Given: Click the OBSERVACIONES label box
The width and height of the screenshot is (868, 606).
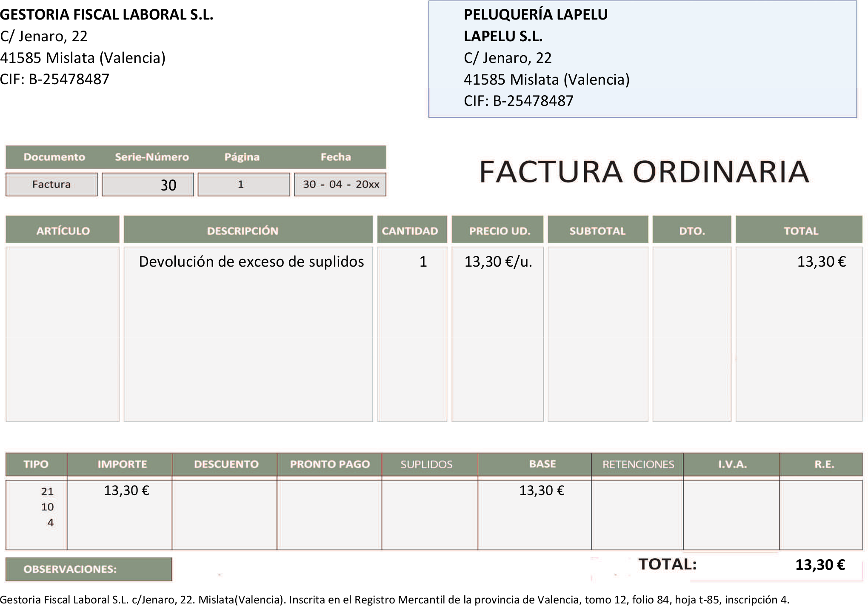Looking at the screenshot, I should coord(89,569).
